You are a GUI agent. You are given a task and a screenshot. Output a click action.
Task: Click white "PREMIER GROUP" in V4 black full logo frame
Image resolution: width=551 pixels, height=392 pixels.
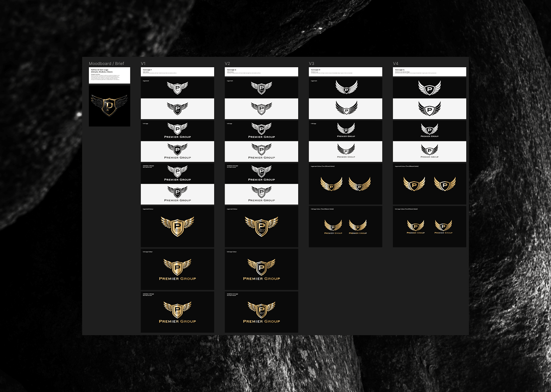pos(429,136)
